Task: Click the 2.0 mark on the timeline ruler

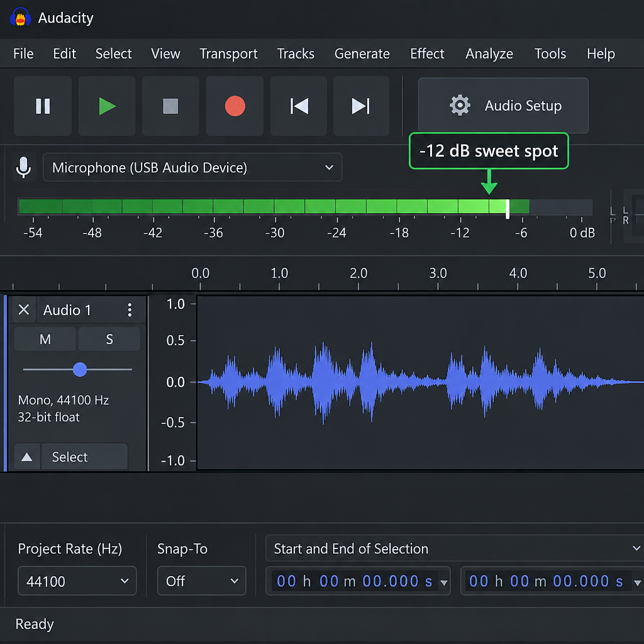Action: (x=358, y=273)
